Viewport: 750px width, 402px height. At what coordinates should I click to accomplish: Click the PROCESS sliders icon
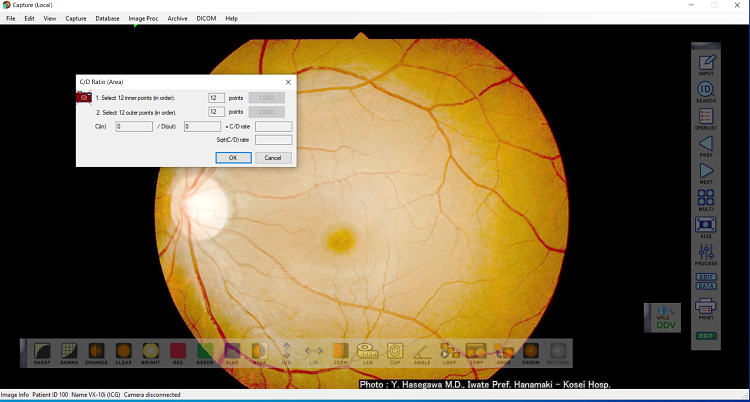706,252
